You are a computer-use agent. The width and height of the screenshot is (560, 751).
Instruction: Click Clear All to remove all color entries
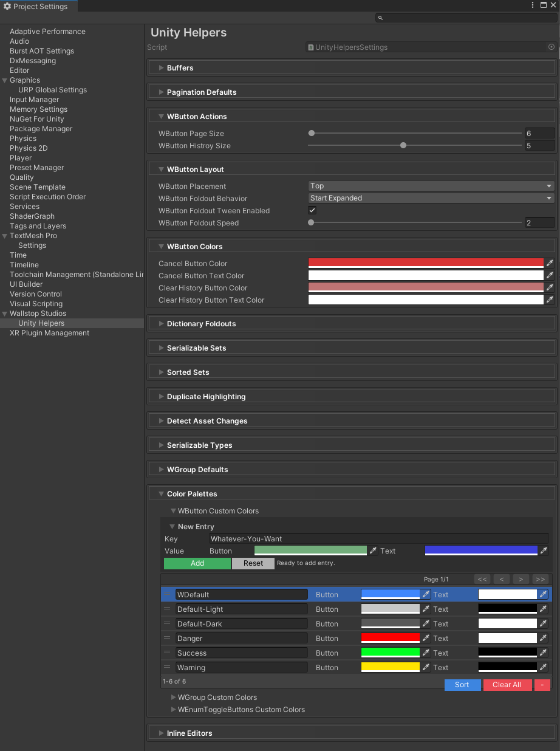pyautogui.click(x=507, y=685)
